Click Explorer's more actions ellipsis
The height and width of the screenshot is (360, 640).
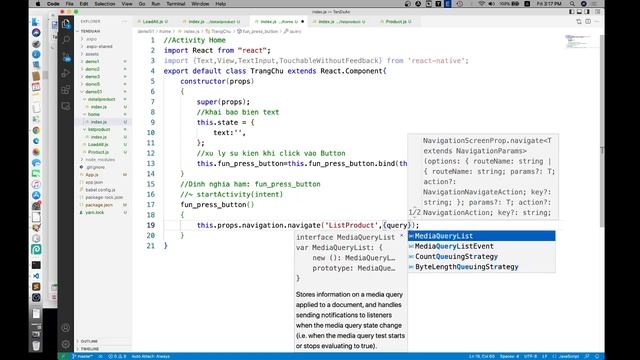point(124,21)
